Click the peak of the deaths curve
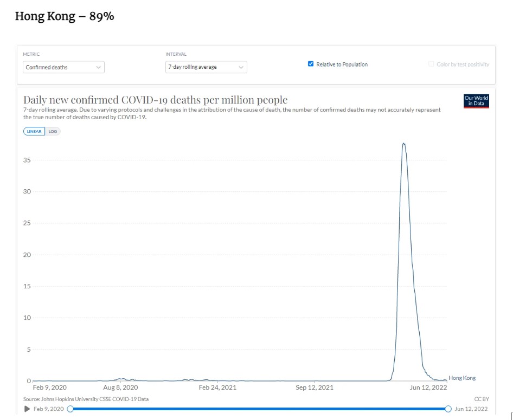 (x=403, y=144)
